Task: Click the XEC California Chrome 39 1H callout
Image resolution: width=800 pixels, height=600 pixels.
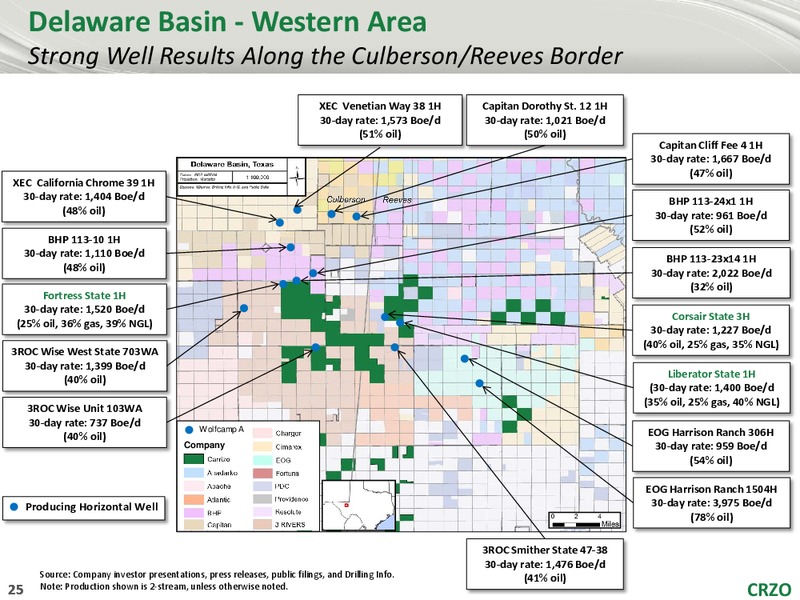Action: point(84,196)
